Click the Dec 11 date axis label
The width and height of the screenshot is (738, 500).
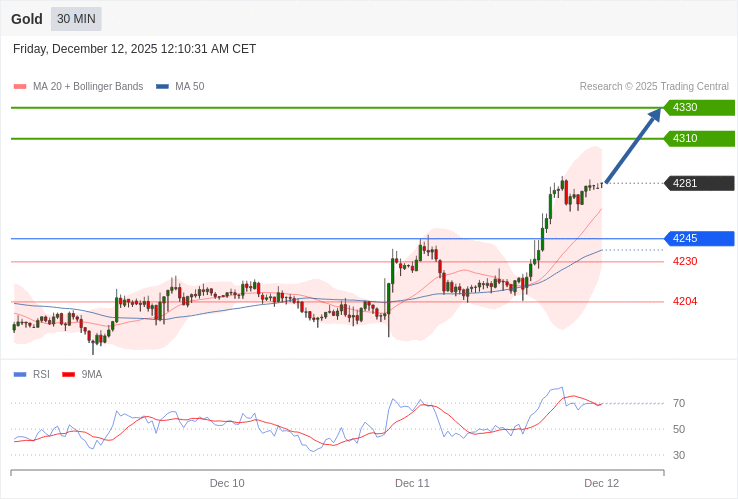coord(412,483)
